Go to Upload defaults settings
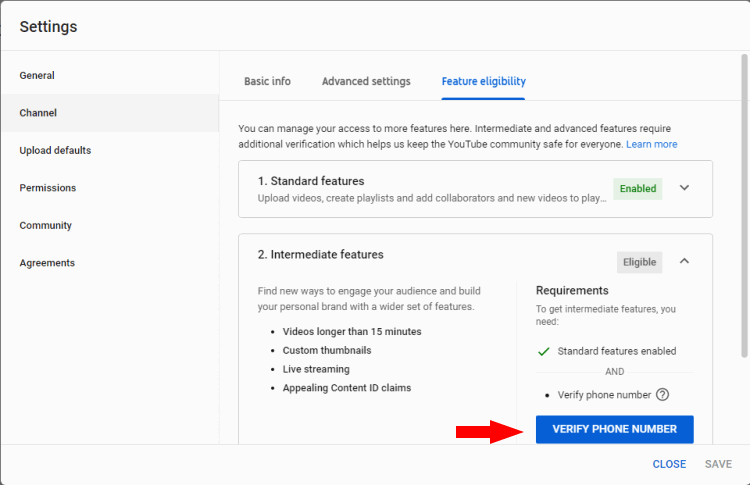This screenshot has height=485, width=750. (55, 150)
